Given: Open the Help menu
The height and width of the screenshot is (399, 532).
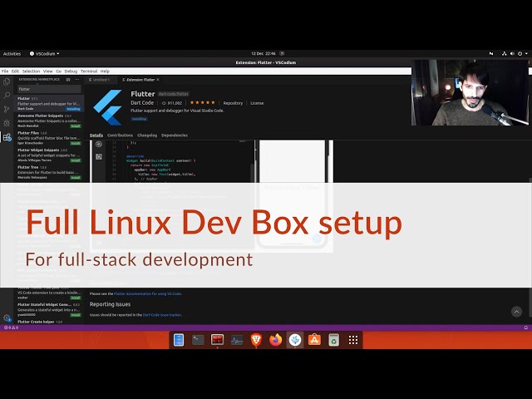Looking at the screenshot, I should pos(105,71).
